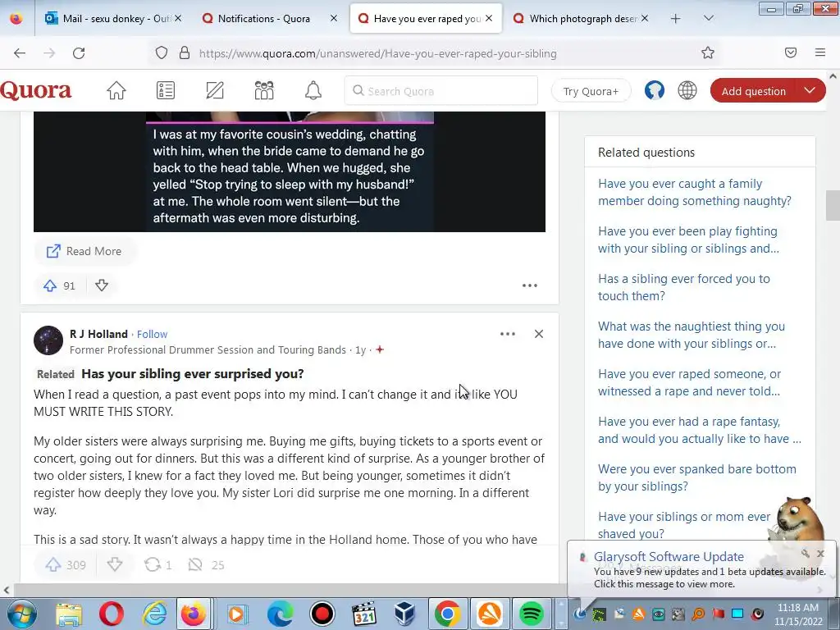Close the Glarysoft update popup
This screenshot has width=840, height=630.
click(x=820, y=554)
